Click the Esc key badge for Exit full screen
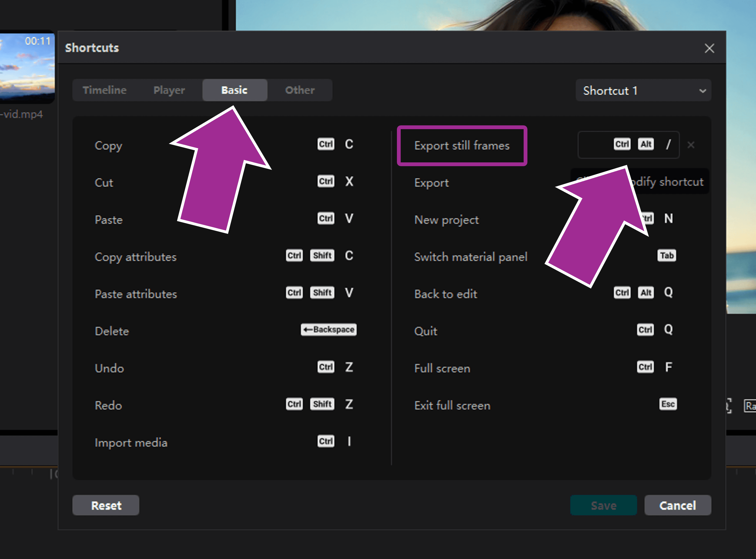The width and height of the screenshot is (756, 559). pyautogui.click(x=668, y=404)
